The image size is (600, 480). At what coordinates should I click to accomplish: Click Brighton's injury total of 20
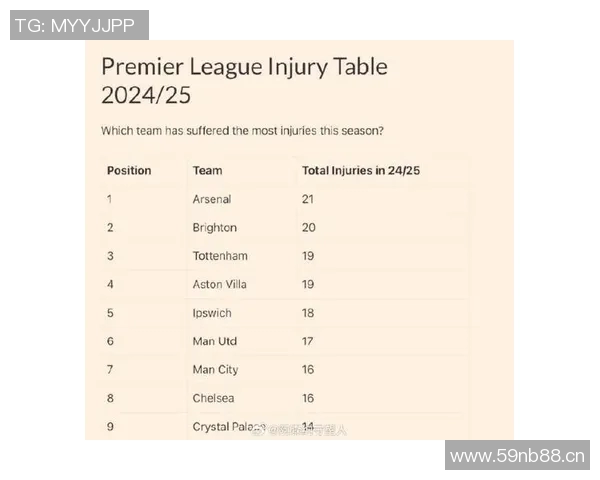308,228
